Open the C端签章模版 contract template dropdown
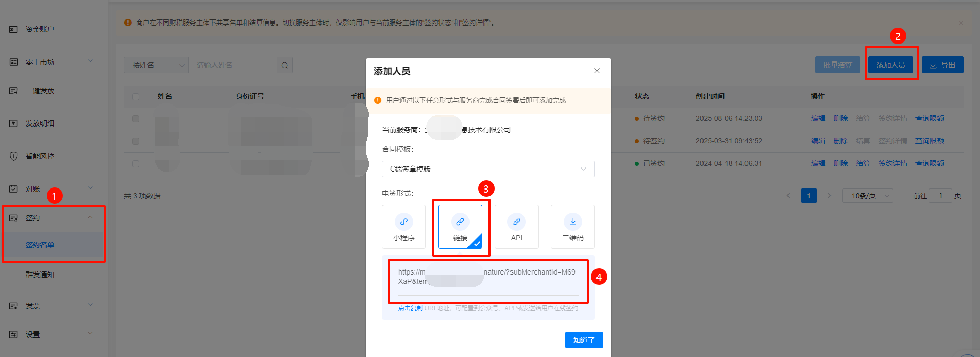The height and width of the screenshot is (357, 980). coord(487,169)
